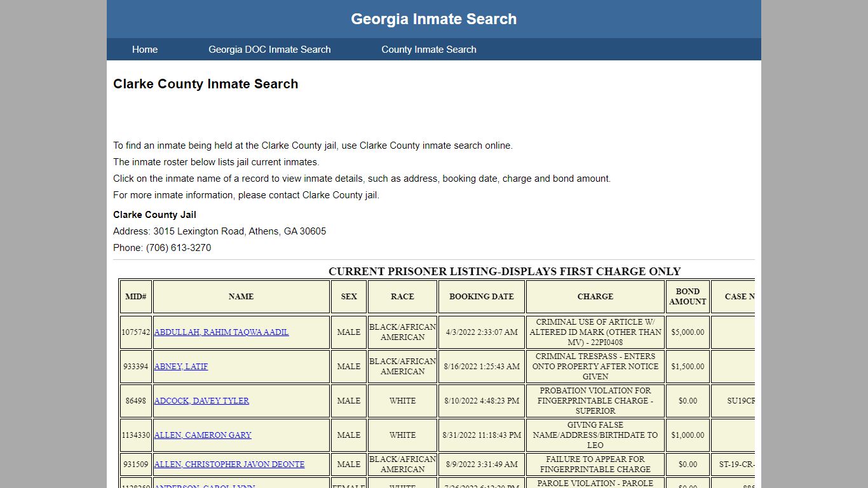Viewport: 868px width, 488px height.
Task: Click MID number 86498
Action: [136, 401]
